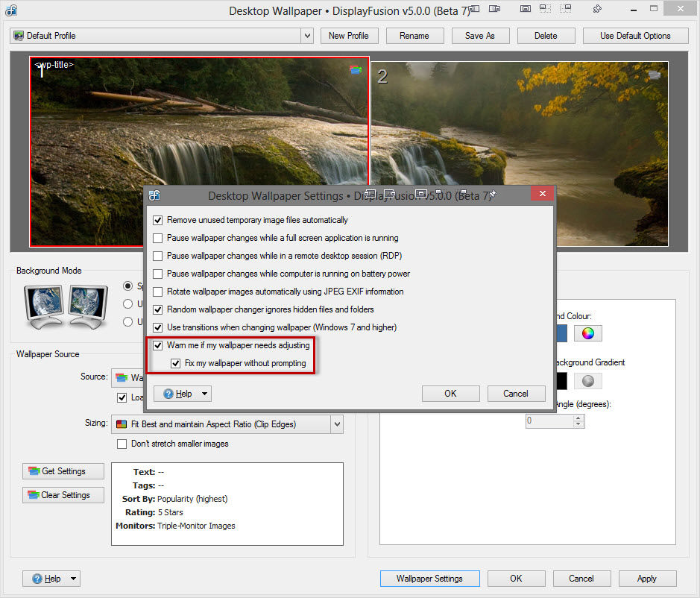Uncheck Fix my wallpaper without prompting
700x598 pixels.
tap(175, 364)
